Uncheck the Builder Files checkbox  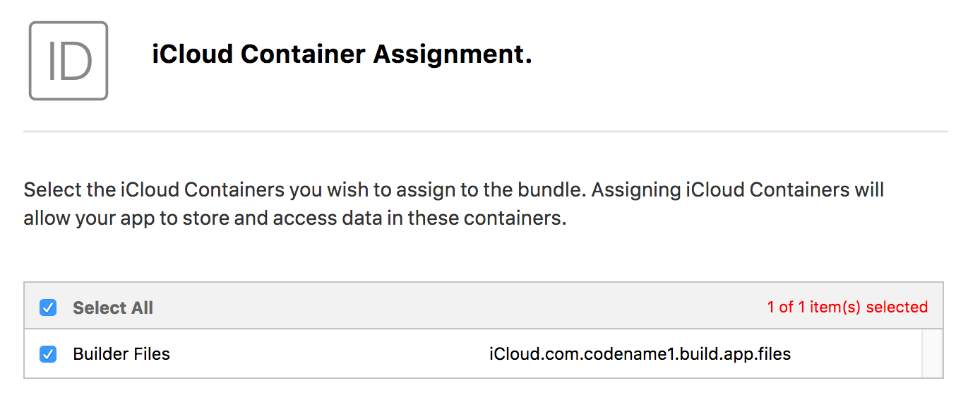[x=48, y=353]
